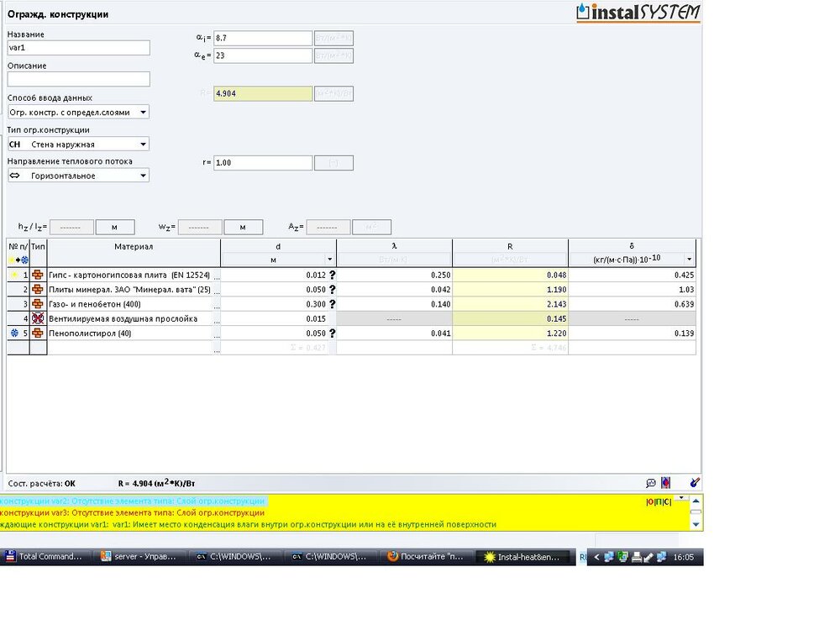840x630 pixels.
Task: Click type icon of Газо- и пенобетон row
Action: [38, 304]
